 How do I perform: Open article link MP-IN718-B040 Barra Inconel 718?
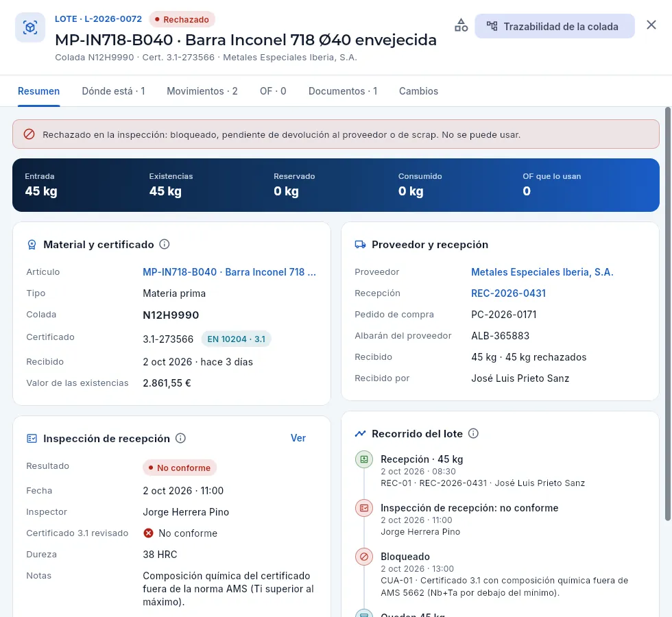pos(229,272)
